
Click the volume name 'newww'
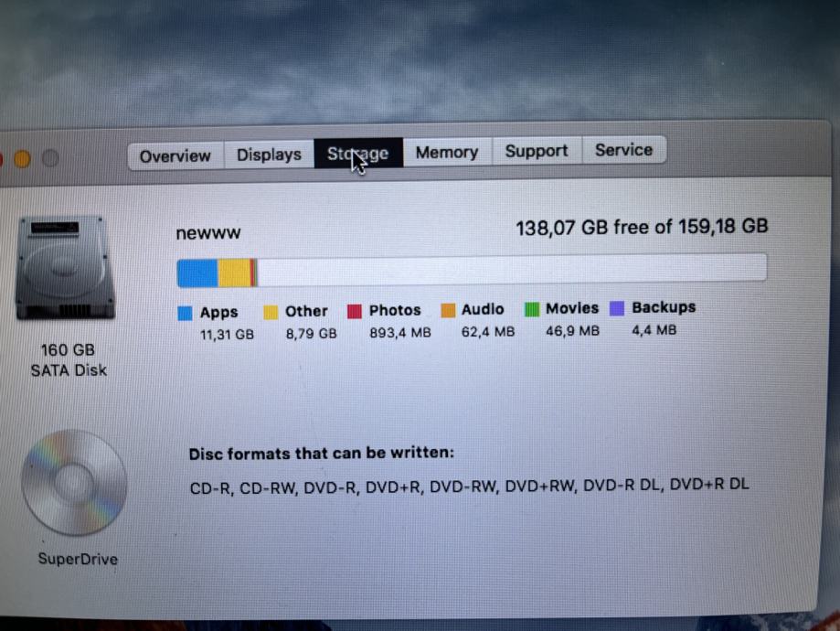point(208,233)
